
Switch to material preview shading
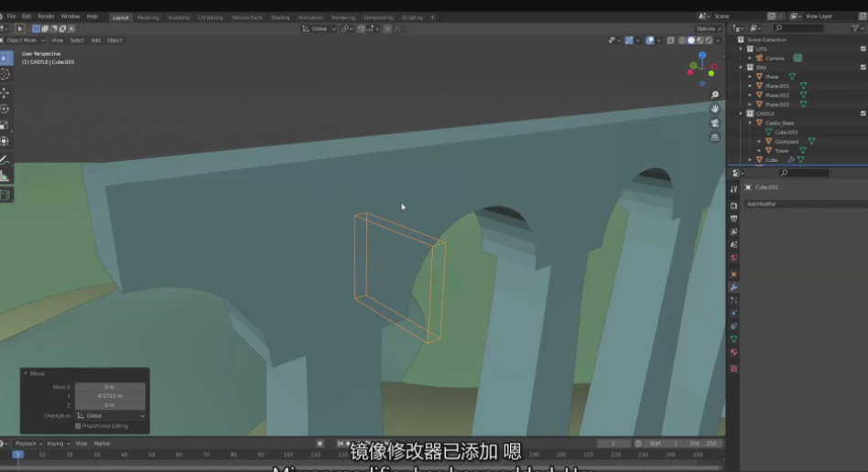[x=700, y=40]
